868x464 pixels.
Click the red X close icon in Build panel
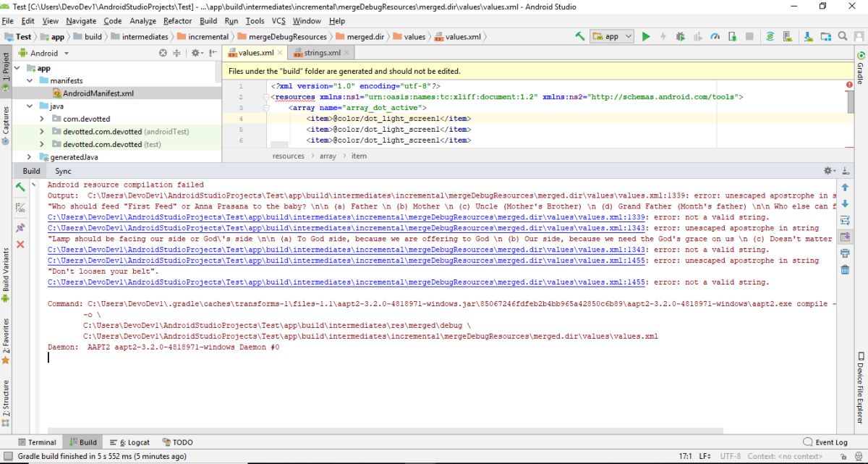tap(20, 245)
